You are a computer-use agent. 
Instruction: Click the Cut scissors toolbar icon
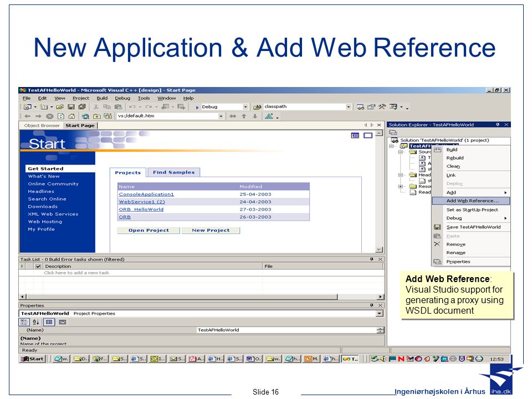click(x=96, y=107)
